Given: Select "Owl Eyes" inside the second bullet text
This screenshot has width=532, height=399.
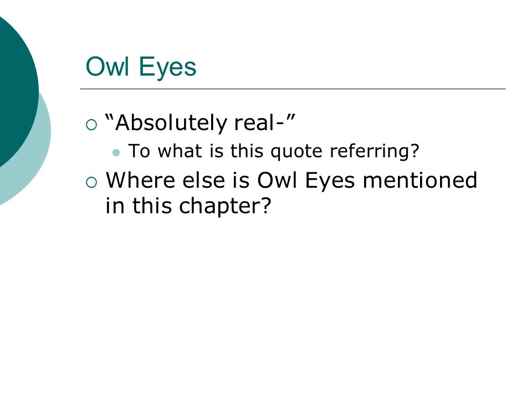Looking at the screenshot, I should click(x=306, y=181).
